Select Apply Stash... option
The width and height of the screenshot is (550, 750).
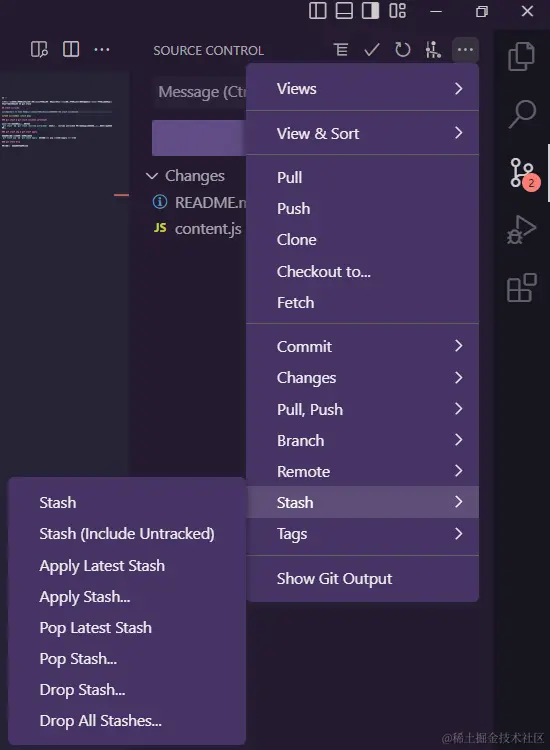(x=127, y=596)
